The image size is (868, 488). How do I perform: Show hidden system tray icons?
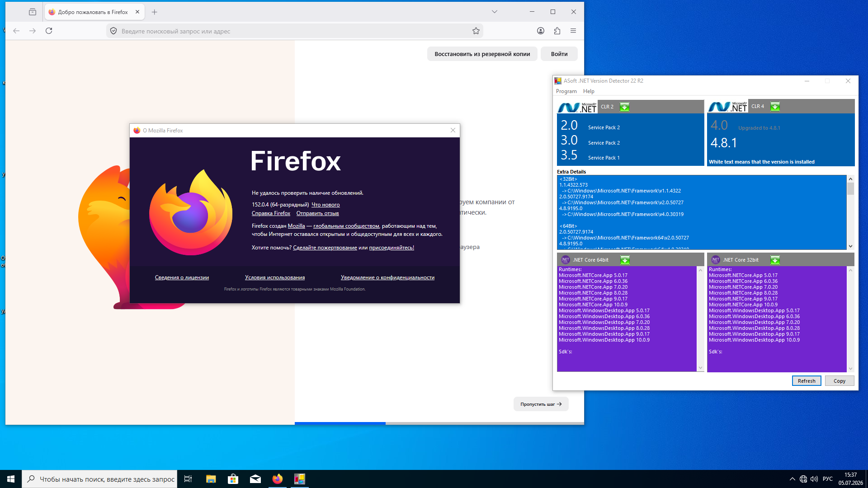coord(792,479)
